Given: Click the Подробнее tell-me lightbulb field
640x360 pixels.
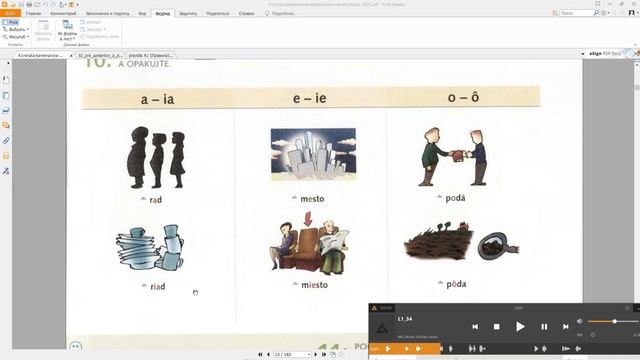Looking at the screenshot, I should click(x=280, y=13).
